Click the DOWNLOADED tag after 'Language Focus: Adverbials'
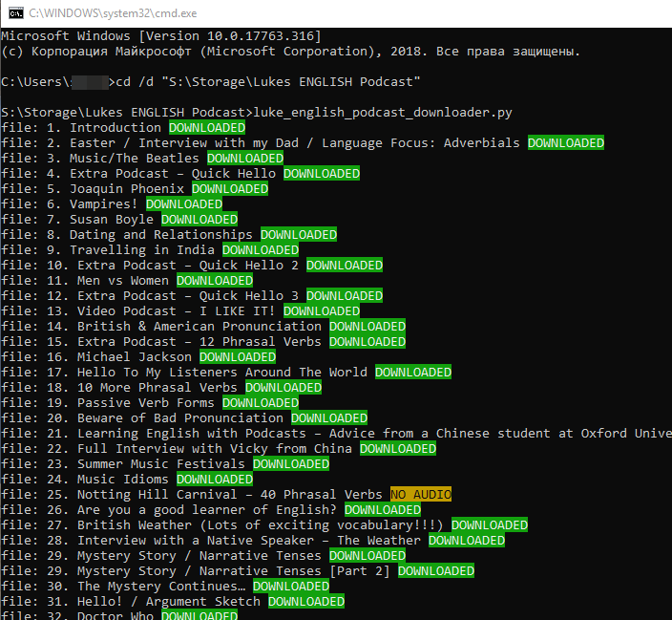672x620 pixels. click(x=566, y=143)
